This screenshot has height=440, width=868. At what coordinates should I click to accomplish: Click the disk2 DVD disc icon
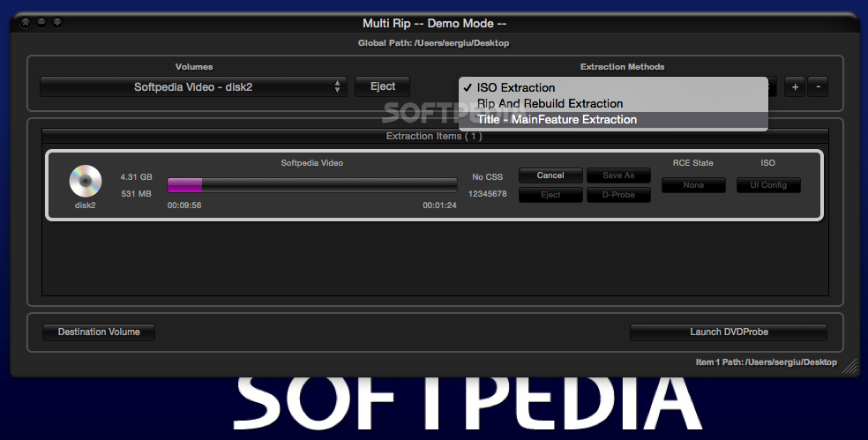86,181
